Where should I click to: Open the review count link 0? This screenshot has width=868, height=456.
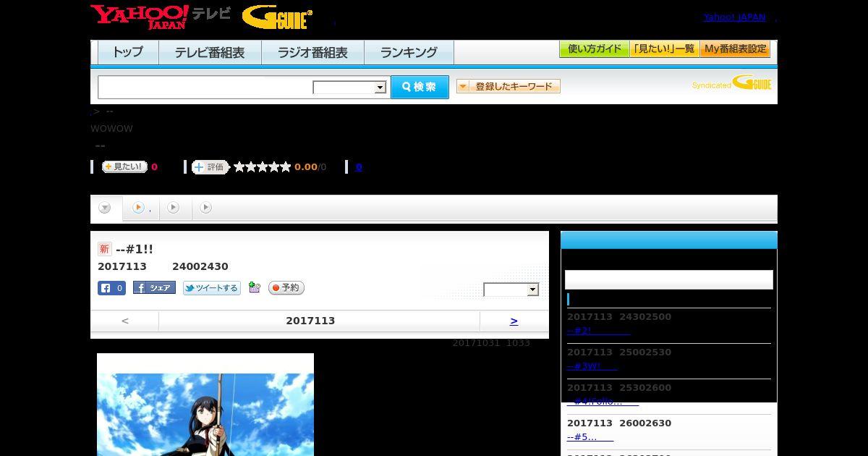pyautogui.click(x=359, y=167)
